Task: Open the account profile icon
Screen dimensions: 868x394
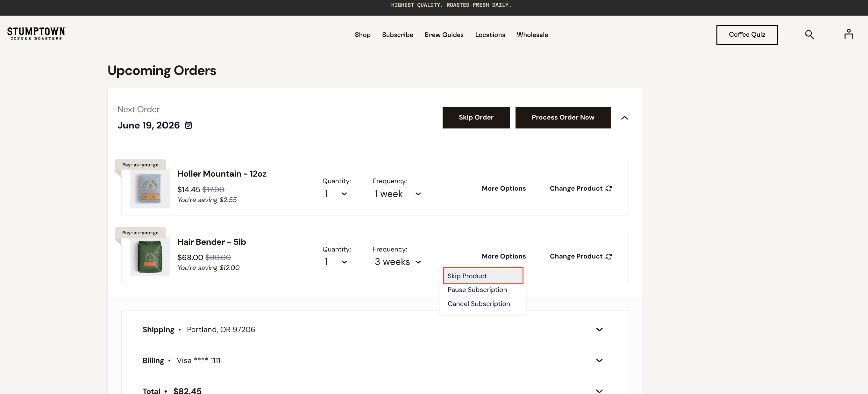Action: [x=849, y=34]
